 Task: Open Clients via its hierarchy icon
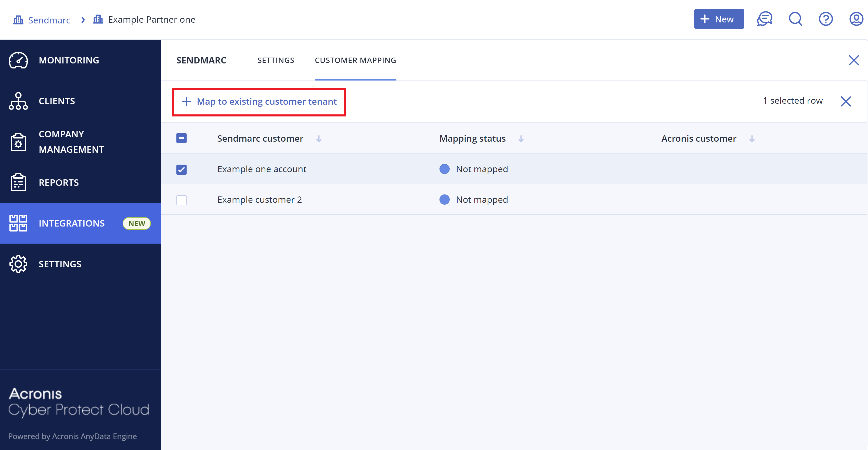coord(18,101)
